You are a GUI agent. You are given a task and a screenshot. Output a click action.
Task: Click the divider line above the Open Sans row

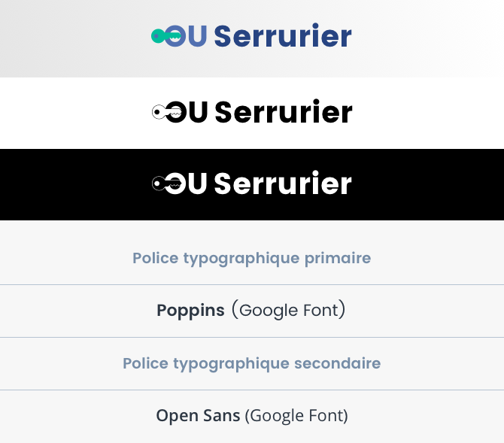252,390
